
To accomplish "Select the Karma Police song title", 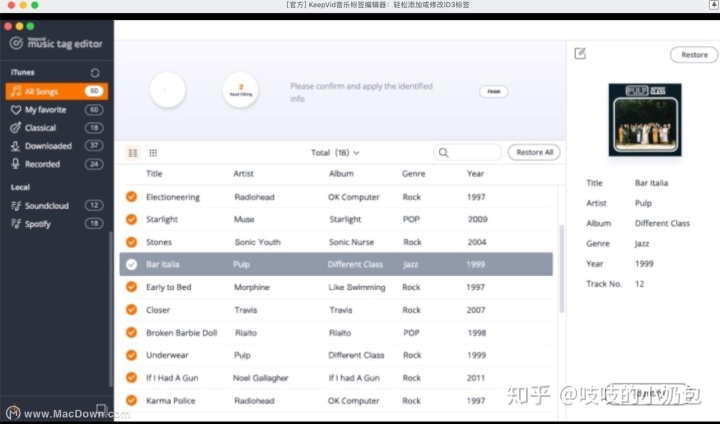I will pyautogui.click(x=170, y=401).
